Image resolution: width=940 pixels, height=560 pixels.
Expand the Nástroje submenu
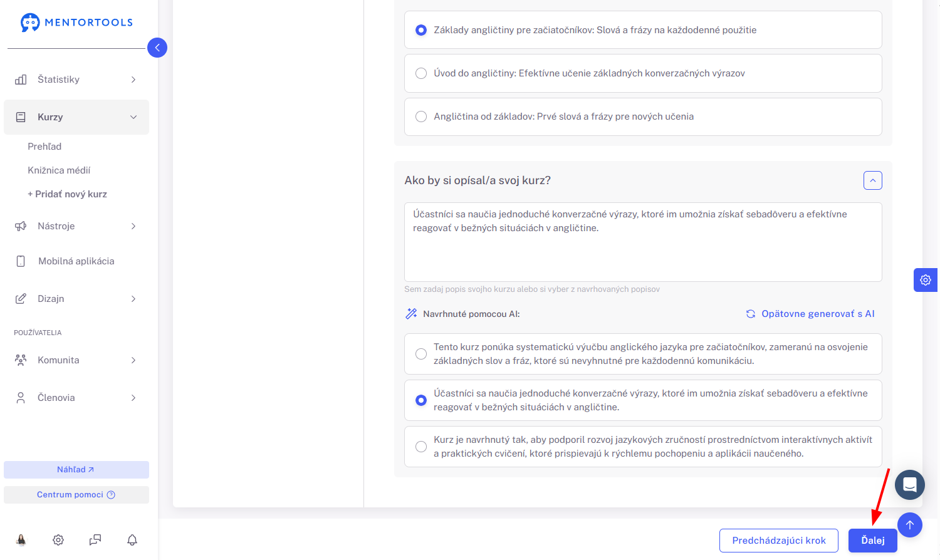coord(76,226)
